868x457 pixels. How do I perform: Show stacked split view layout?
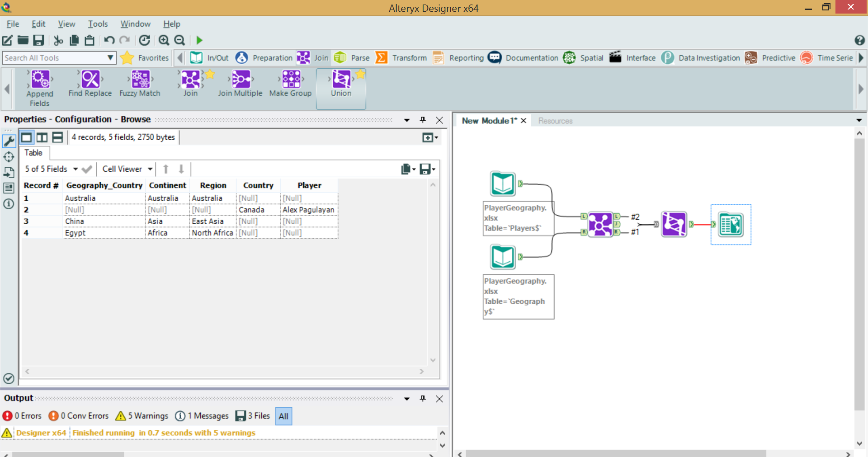tap(57, 137)
